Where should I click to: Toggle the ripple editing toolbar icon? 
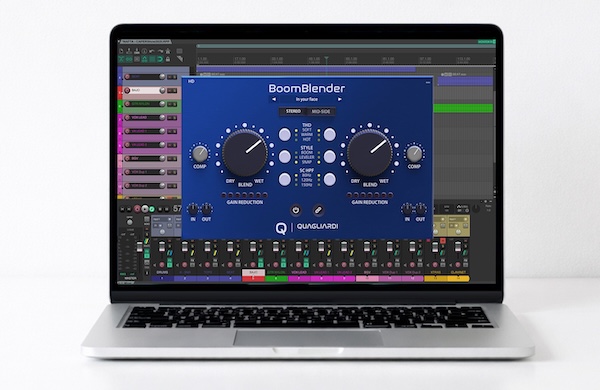pos(137,59)
